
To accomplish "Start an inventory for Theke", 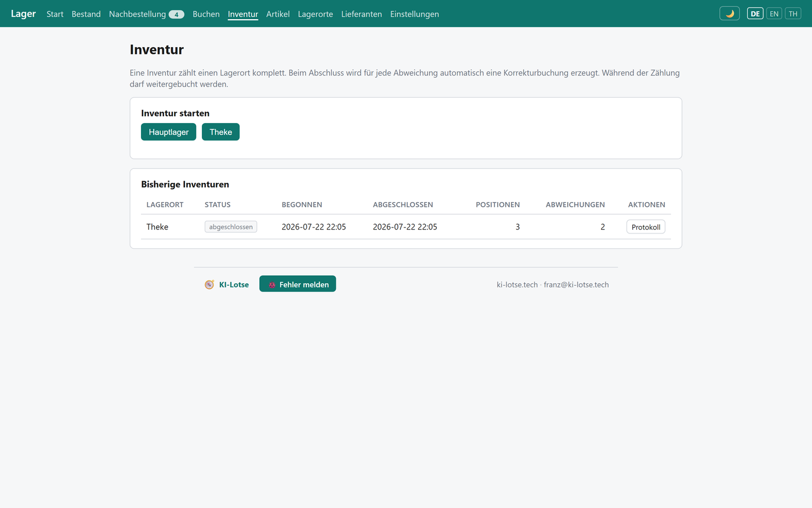I will pyautogui.click(x=220, y=132).
